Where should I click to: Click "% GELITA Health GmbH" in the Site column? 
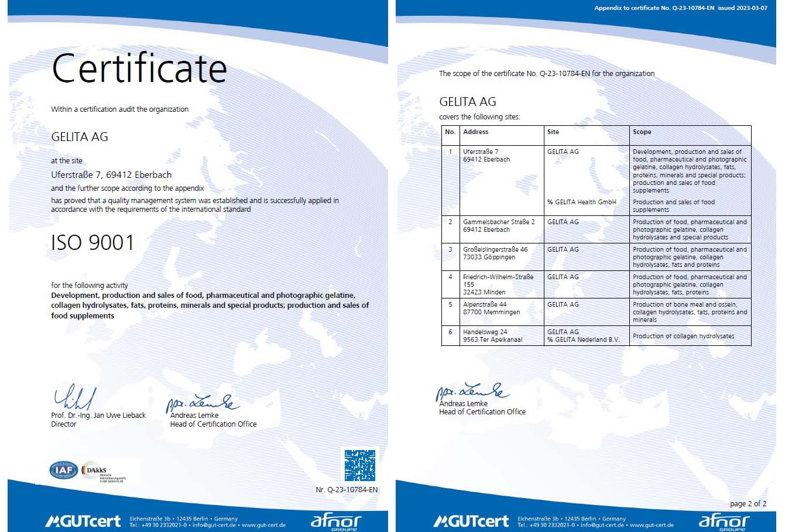[x=581, y=202]
